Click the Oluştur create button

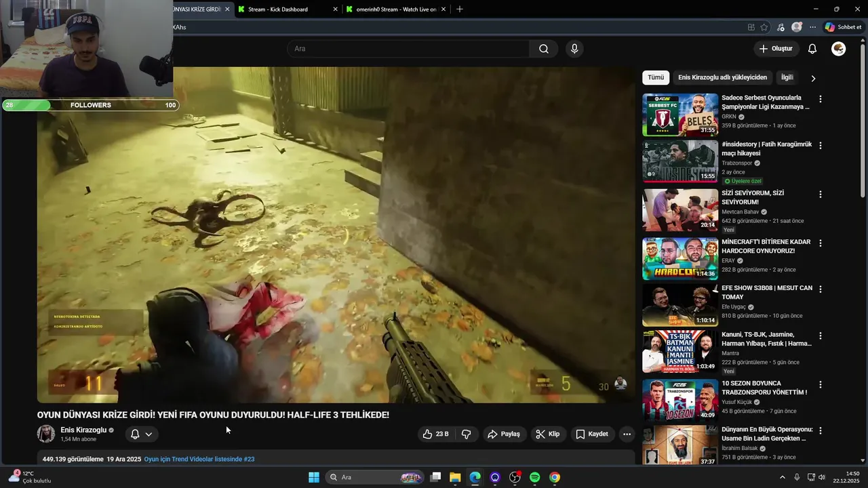[776, 49]
